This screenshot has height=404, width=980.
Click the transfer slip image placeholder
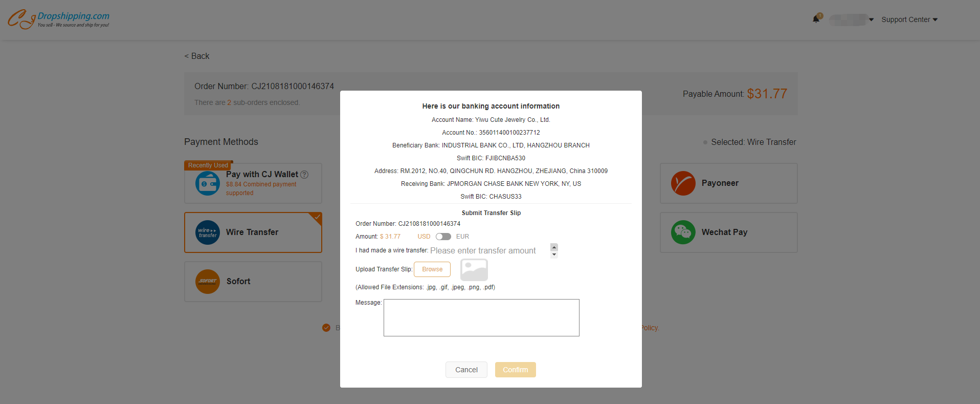pyautogui.click(x=474, y=269)
